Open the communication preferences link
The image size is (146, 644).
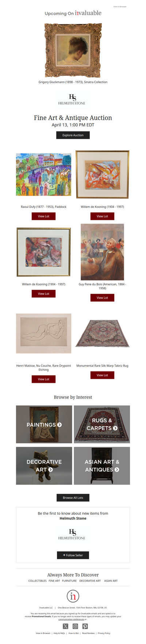[71, 620]
